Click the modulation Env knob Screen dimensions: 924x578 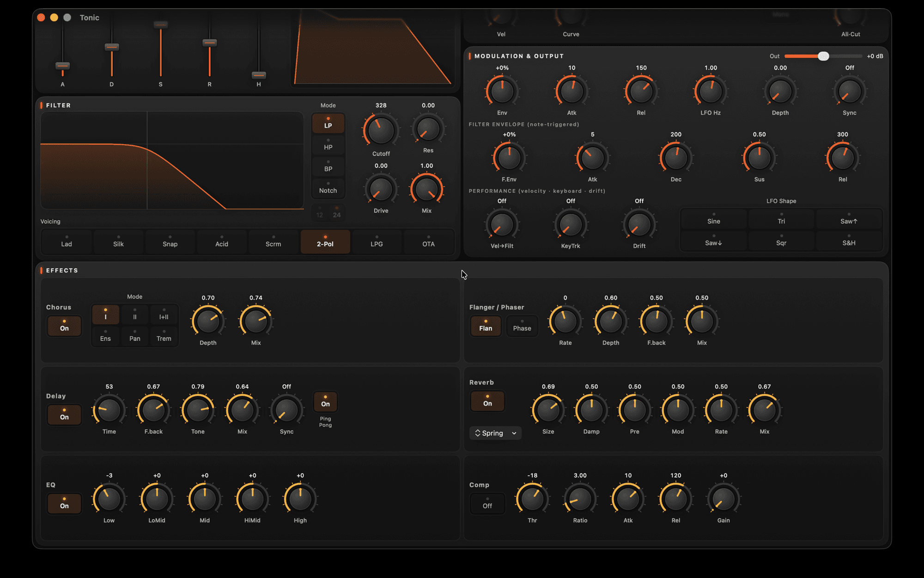(502, 91)
